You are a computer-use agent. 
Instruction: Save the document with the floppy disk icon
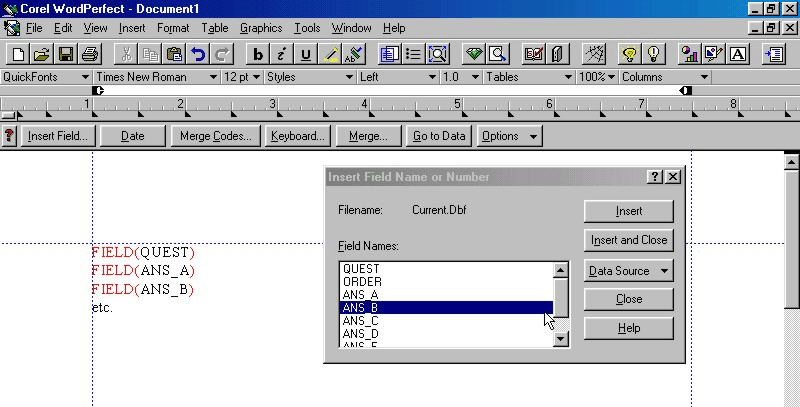[x=66, y=54]
